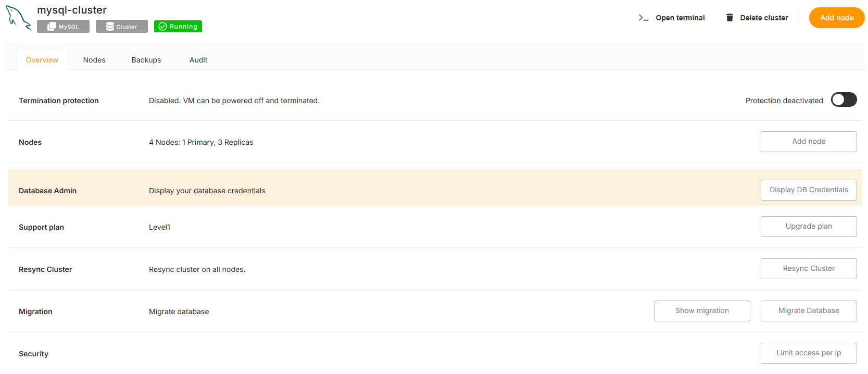Viewport: 868px width, 374px height.
Task: Upgrade the Level1 support plan
Action: tap(808, 227)
